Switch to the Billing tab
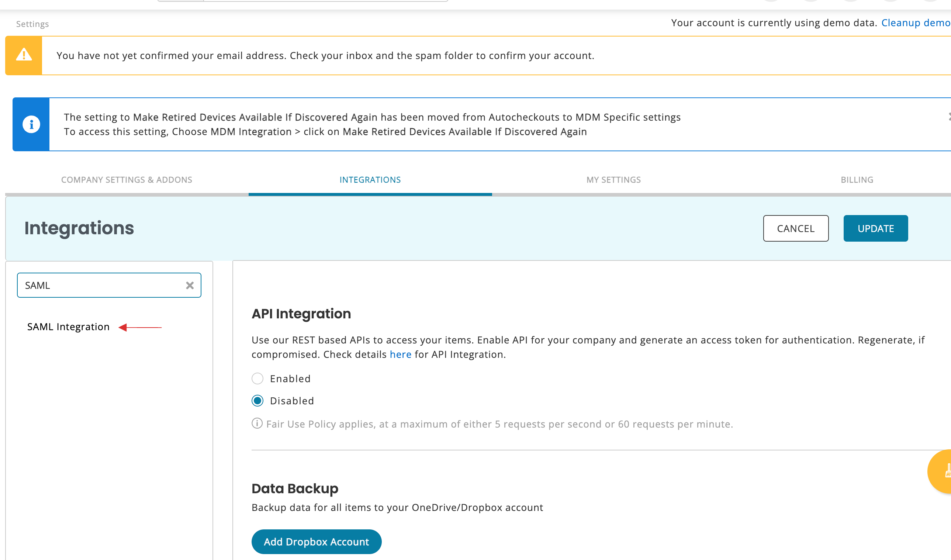The image size is (951, 560). (x=857, y=179)
